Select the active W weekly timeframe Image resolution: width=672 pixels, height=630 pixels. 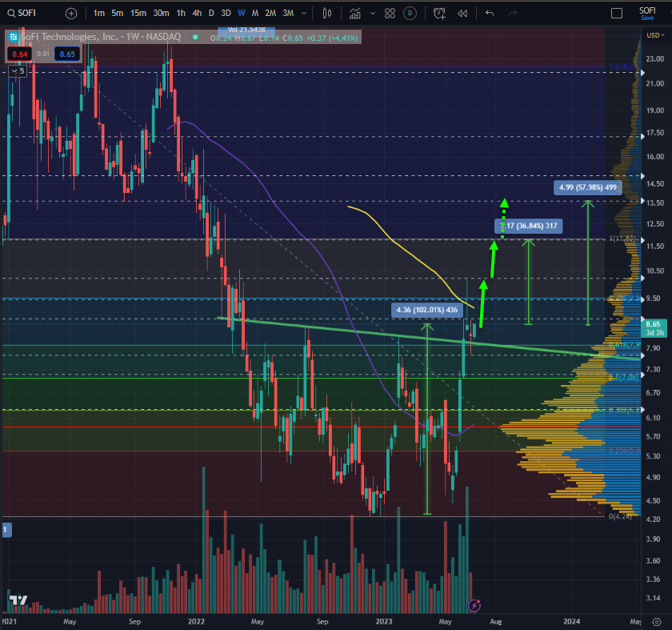point(242,14)
